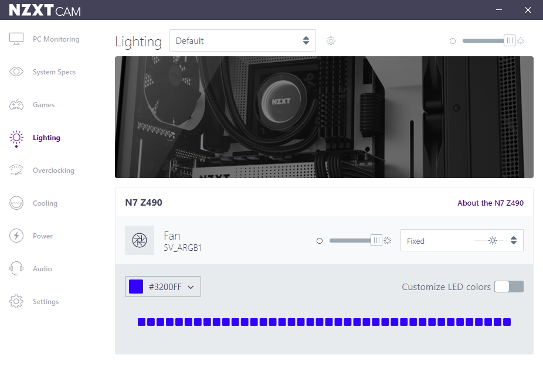Open the PC Monitoring section
The image size is (543, 392).
tap(56, 39)
